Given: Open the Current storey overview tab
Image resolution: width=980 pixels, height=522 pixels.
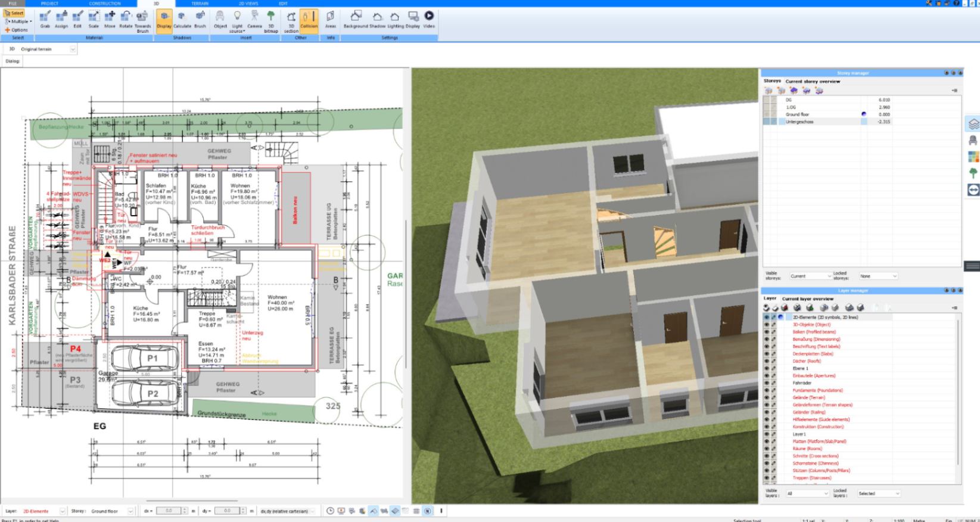Looking at the screenshot, I should click(813, 81).
